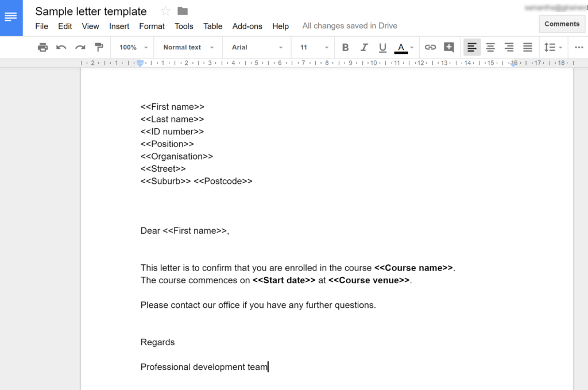Open the Arial font dropdown
The width and height of the screenshot is (588, 390).
click(256, 47)
